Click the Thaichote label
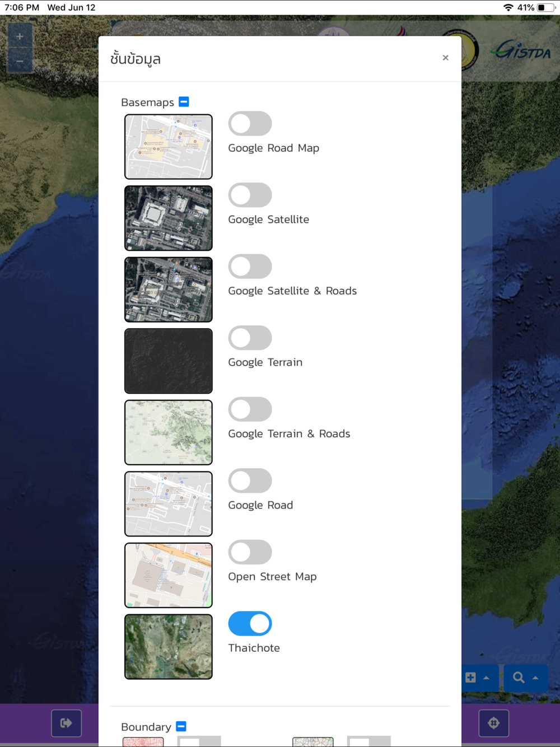The width and height of the screenshot is (560, 747). [254, 648]
